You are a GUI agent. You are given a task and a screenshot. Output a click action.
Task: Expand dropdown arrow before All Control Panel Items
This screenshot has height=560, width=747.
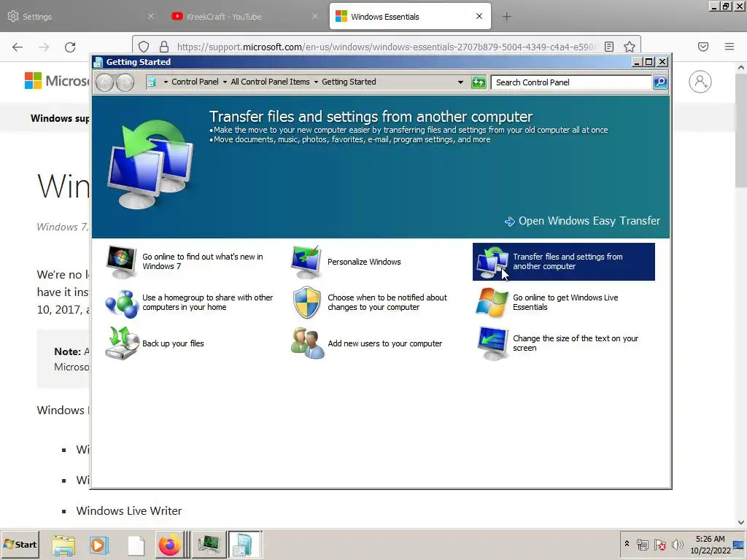click(225, 82)
